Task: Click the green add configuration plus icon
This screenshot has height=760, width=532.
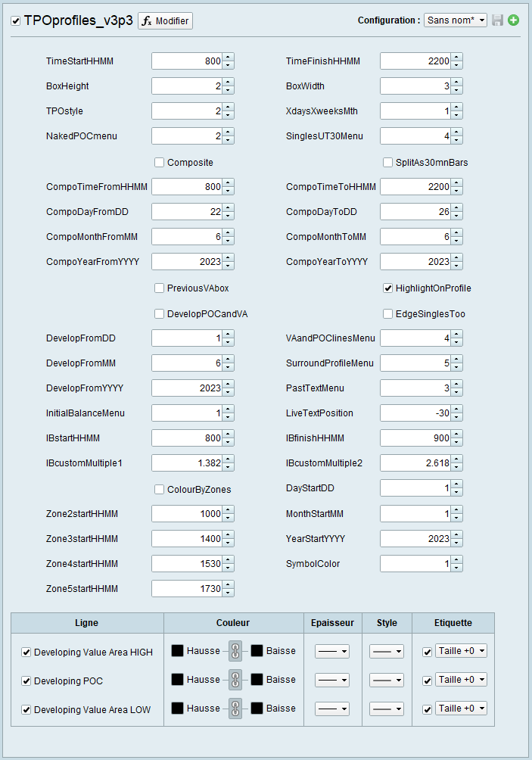Action: pos(514,20)
